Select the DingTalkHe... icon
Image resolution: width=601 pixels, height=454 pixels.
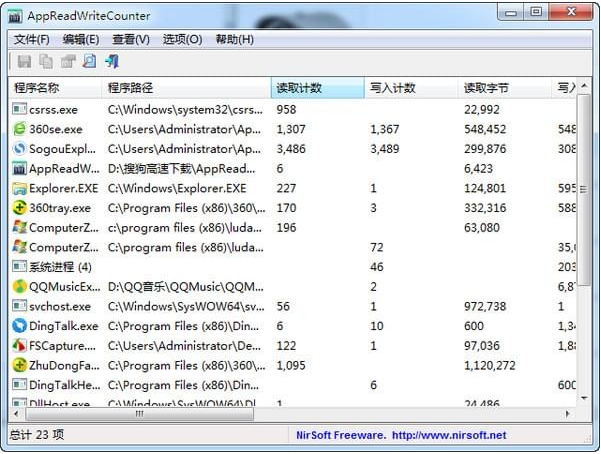click(x=19, y=385)
